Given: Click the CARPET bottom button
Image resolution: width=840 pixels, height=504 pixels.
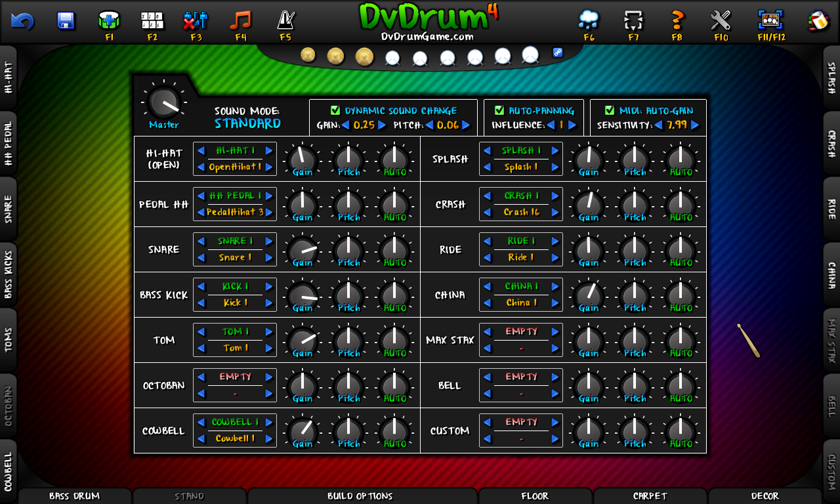Looking at the screenshot, I should pos(650,496).
